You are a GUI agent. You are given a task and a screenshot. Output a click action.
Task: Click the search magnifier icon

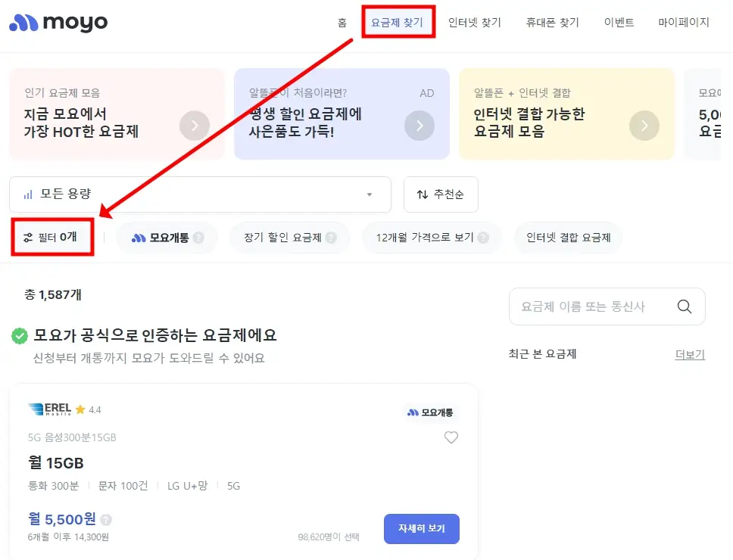pyautogui.click(x=684, y=306)
